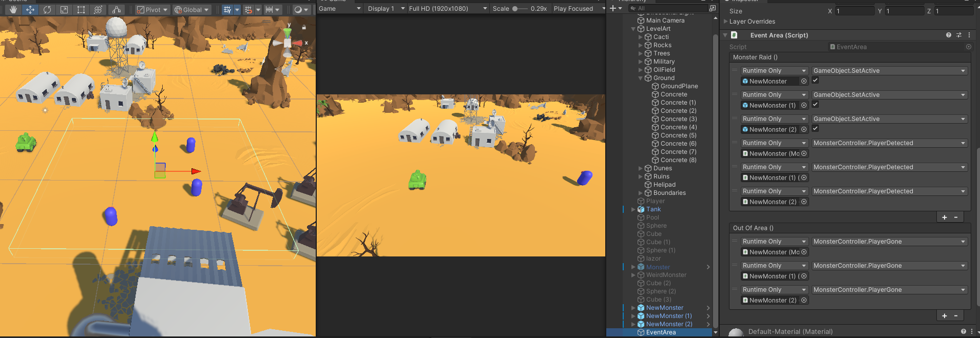Open the Pivot handle position dropdown

152,9
